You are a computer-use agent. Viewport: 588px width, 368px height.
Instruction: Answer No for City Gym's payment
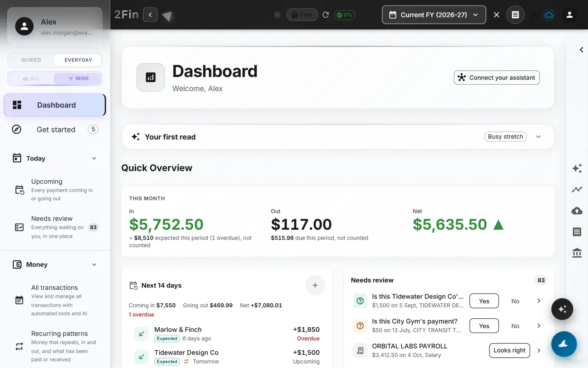coord(515,326)
